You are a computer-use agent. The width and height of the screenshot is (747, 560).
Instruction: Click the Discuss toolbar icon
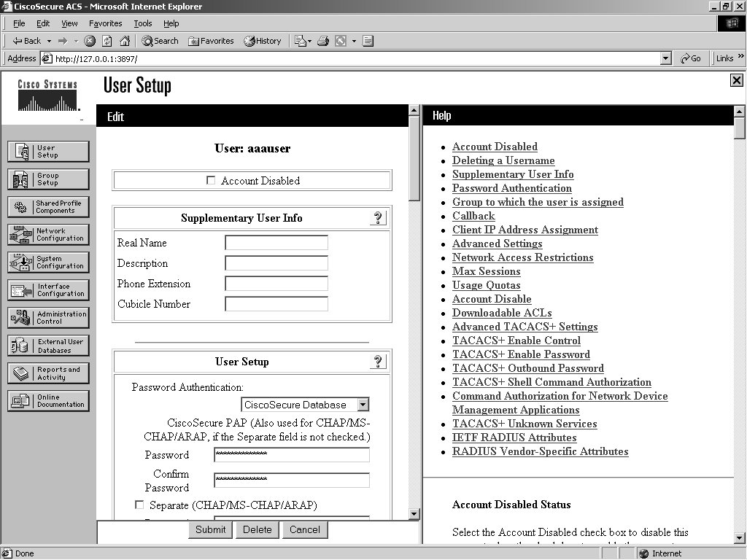[x=368, y=41]
